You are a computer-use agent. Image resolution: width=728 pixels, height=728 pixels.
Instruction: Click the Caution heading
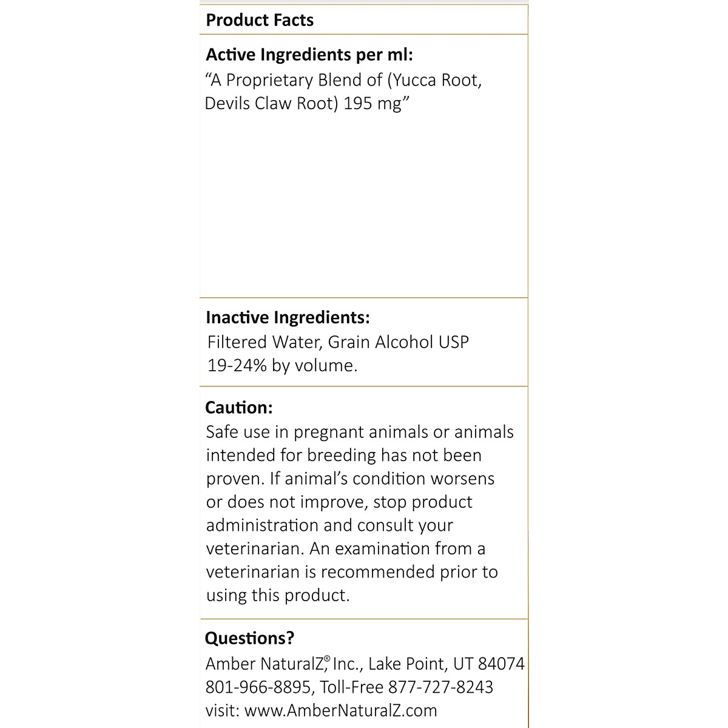pyautogui.click(x=239, y=407)
